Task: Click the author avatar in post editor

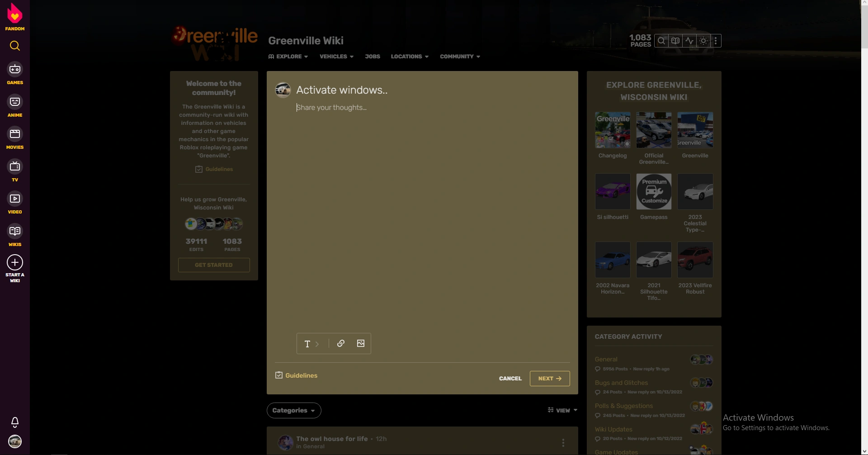Action: tap(283, 90)
